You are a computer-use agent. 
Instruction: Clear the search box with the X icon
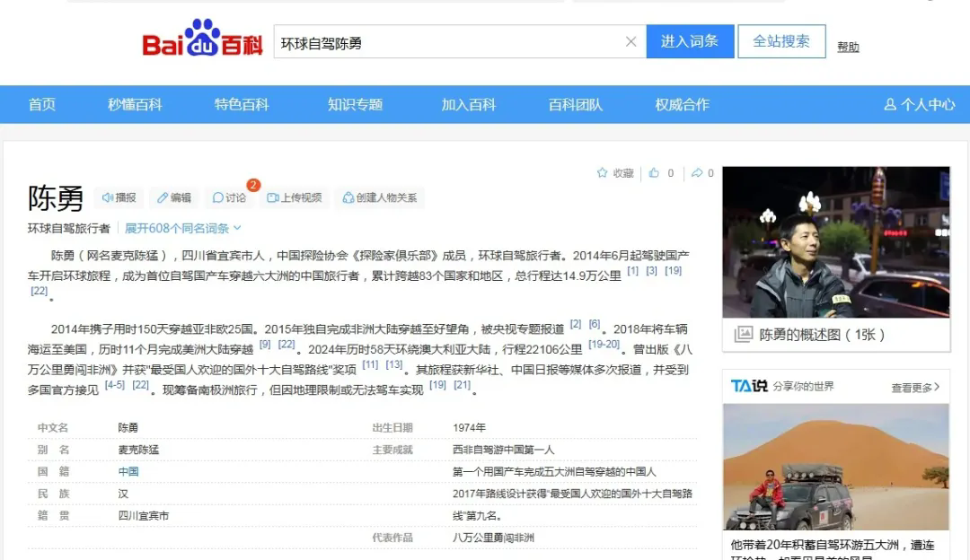(630, 42)
